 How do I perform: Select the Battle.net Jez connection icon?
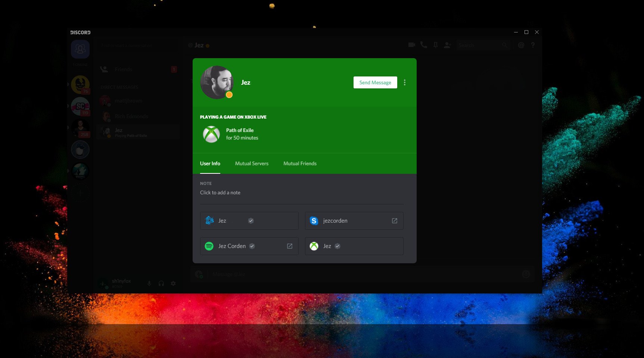click(209, 221)
